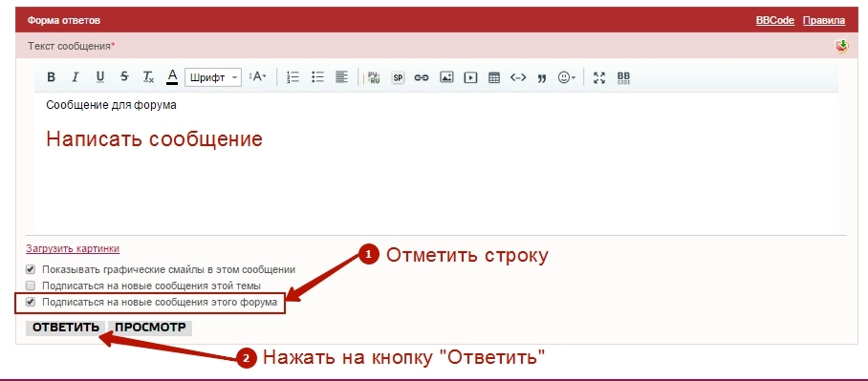Uncheck Подписаться на новые сообщения этого форума
This screenshot has width=868, height=381.
coord(31,302)
